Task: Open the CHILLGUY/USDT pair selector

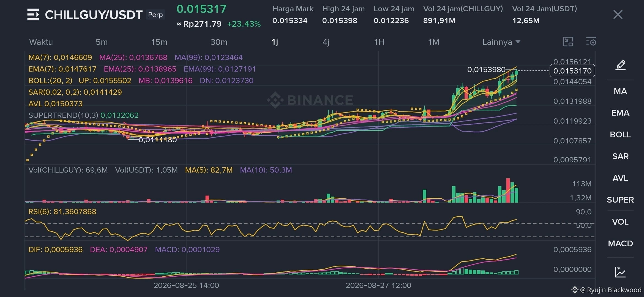Action: coord(94,15)
